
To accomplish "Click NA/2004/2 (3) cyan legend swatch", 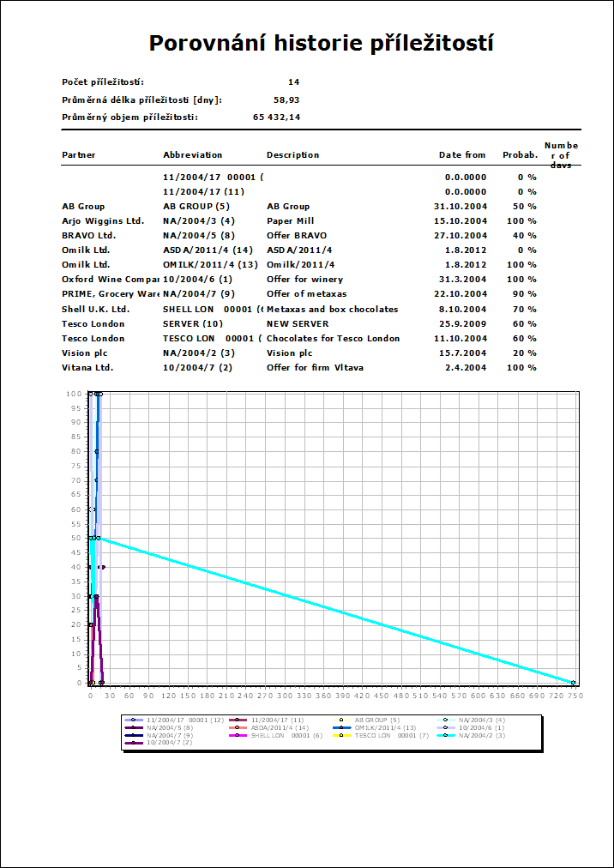I will coord(447,735).
